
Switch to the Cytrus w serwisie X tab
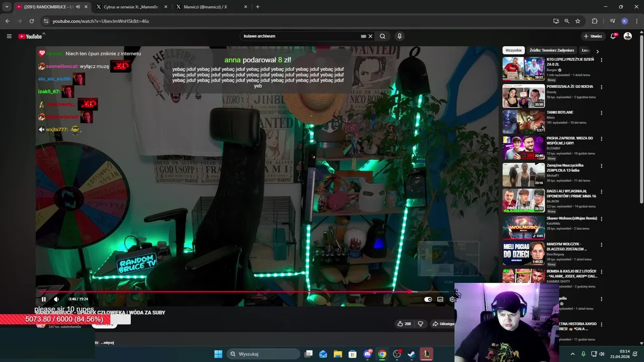131,7
